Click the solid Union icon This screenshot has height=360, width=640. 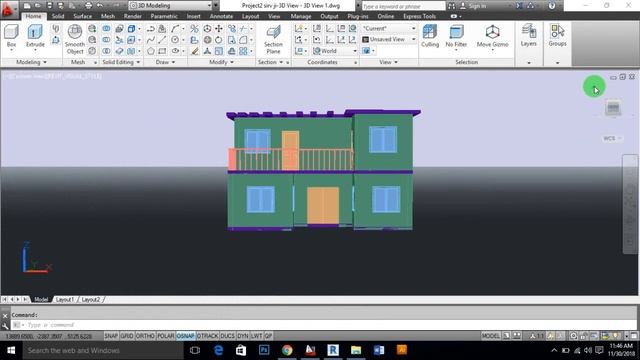[106, 29]
